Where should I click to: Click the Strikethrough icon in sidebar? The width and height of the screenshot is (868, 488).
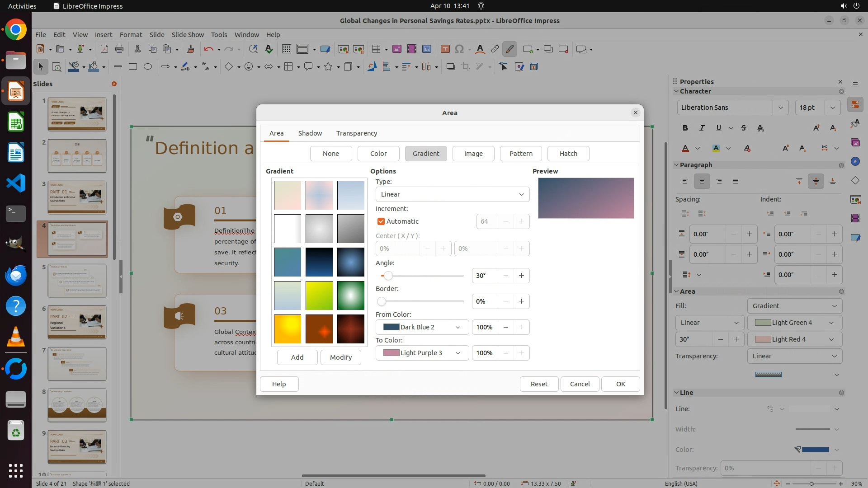(744, 128)
